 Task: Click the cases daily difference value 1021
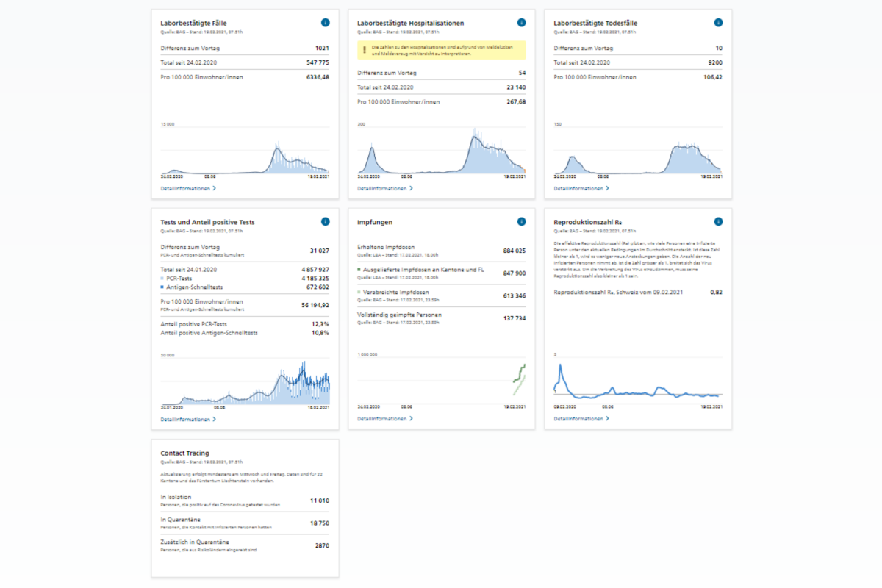(x=322, y=49)
